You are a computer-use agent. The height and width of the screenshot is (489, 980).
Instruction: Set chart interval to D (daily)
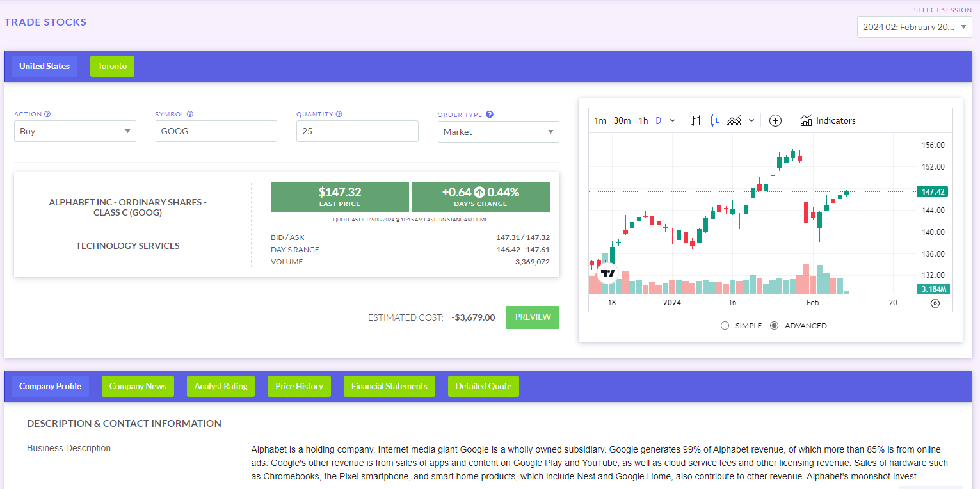pos(659,120)
